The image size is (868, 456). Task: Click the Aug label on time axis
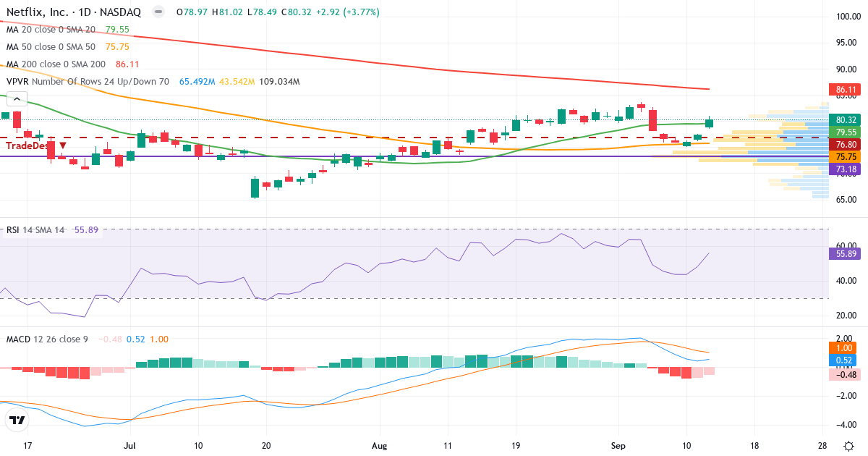pyautogui.click(x=381, y=445)
